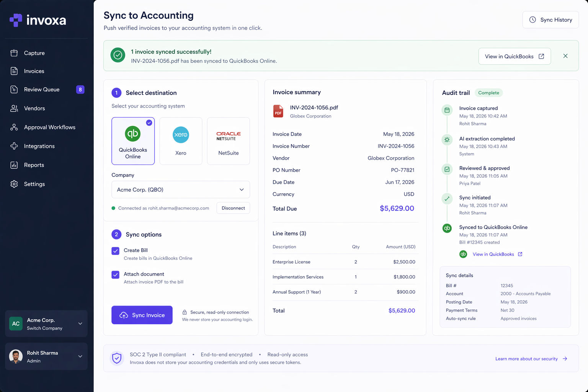Click the Total Due $5,629.00 amount
Screen dimensions: 588x392
click(x=397, y=208)
